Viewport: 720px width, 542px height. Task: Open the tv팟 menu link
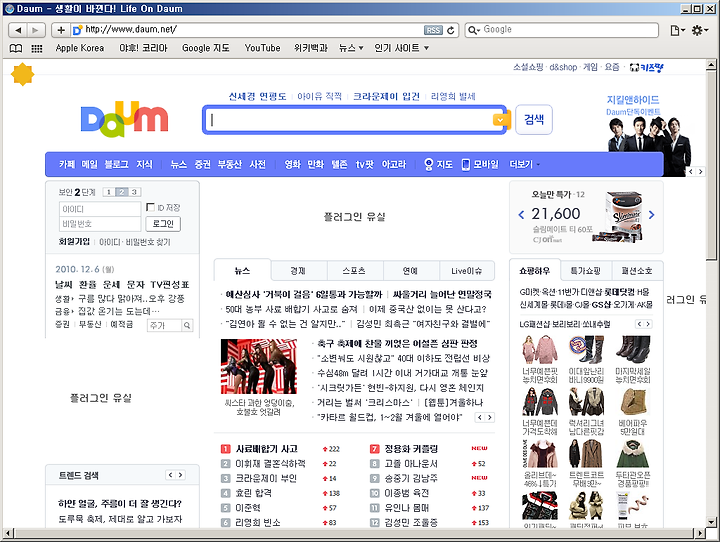[x=365, y=164]
